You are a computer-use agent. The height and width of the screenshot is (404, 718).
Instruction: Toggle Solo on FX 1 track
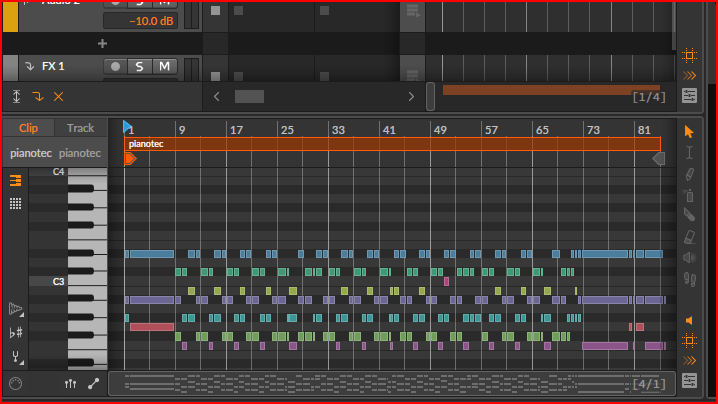139,67
